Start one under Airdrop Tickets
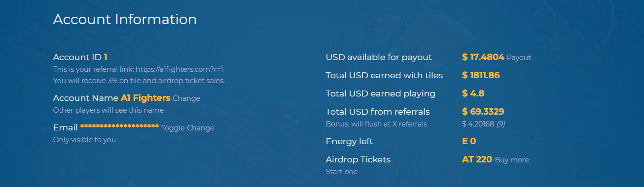The width and height of the screenshot is (644, 187). (x=342, y=172)
